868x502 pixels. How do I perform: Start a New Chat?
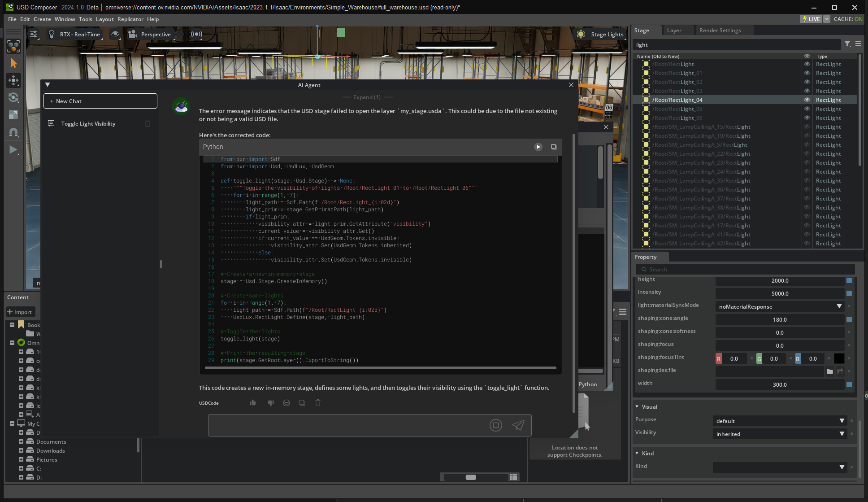click(100, 101)
